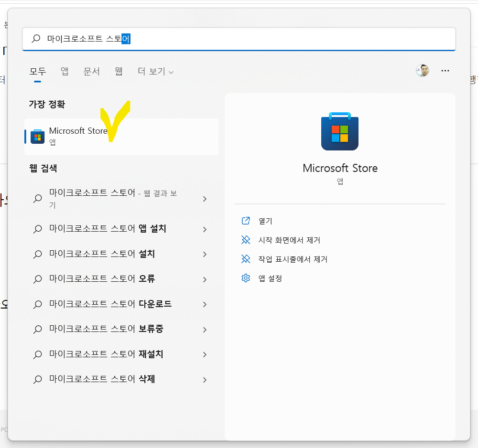Image resolution: width=478 pixels, height=448 pixels.
Task: Expand chevron for 오류 suggestion
Action: coord(205,279)
